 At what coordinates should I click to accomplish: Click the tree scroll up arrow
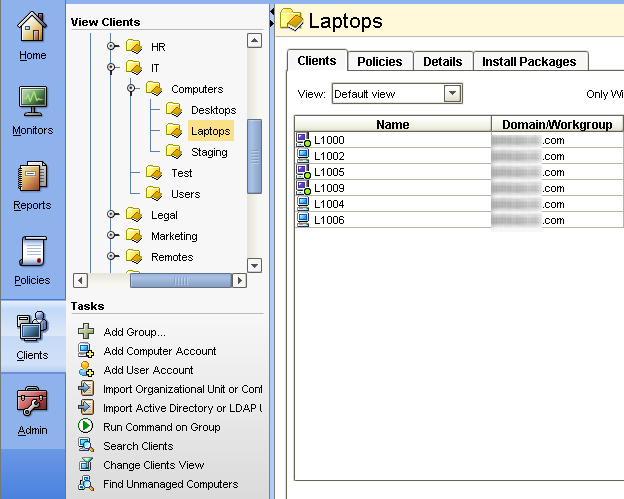click(255, 41)
